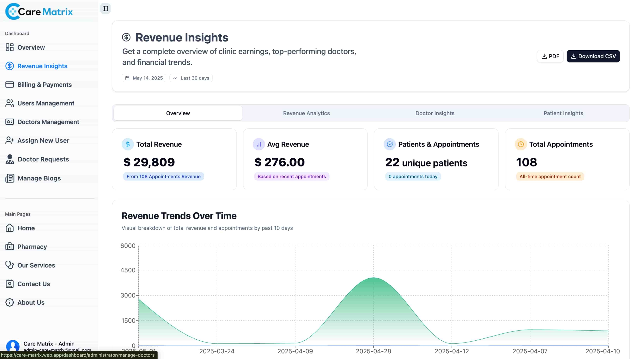Click the Last 30 days badge
This screenshot has width=644, height=359.
191,78
